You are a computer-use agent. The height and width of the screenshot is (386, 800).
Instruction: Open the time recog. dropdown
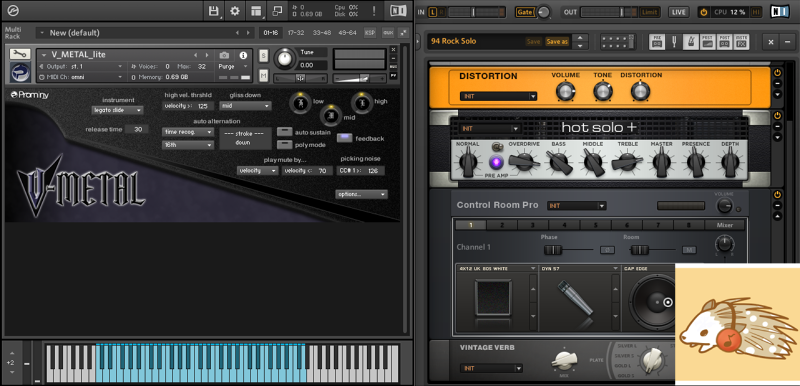188,132
